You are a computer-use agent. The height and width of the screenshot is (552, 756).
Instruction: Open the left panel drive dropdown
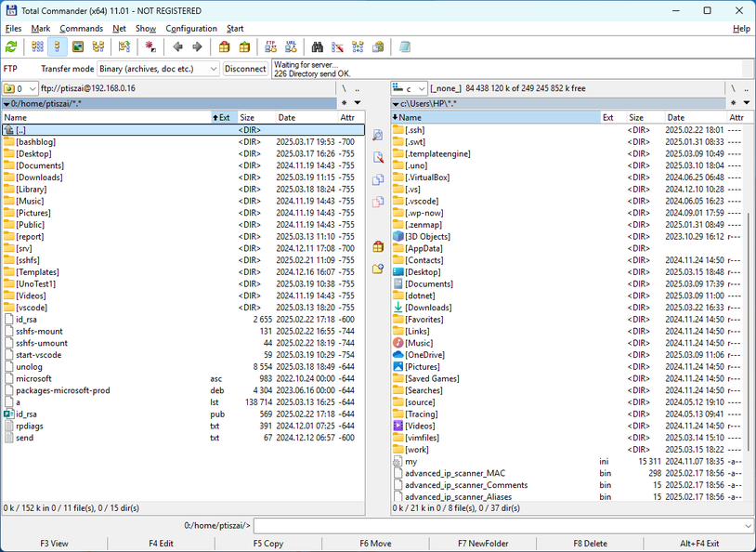coord(20,89)
